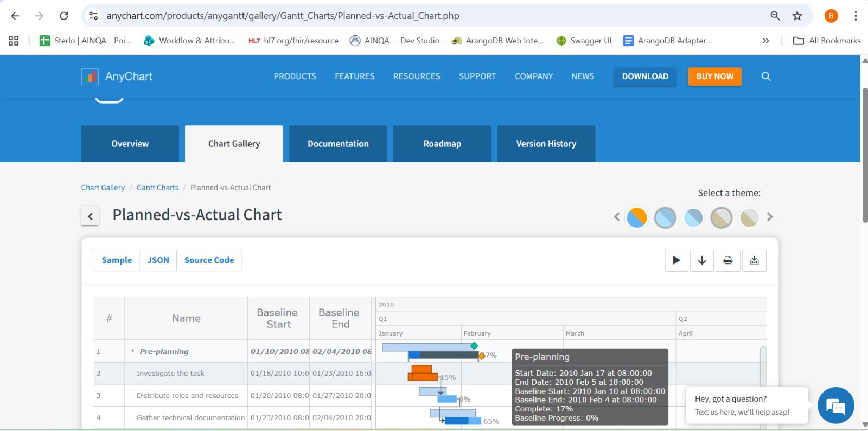Click the download arrow icon in chart toolbar

[702, 261]
